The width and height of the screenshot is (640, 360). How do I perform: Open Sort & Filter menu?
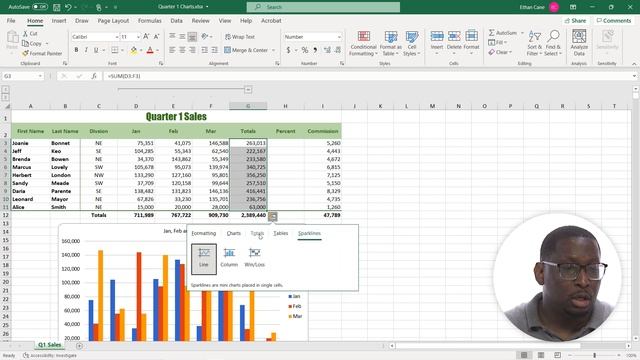click(534, 43)
